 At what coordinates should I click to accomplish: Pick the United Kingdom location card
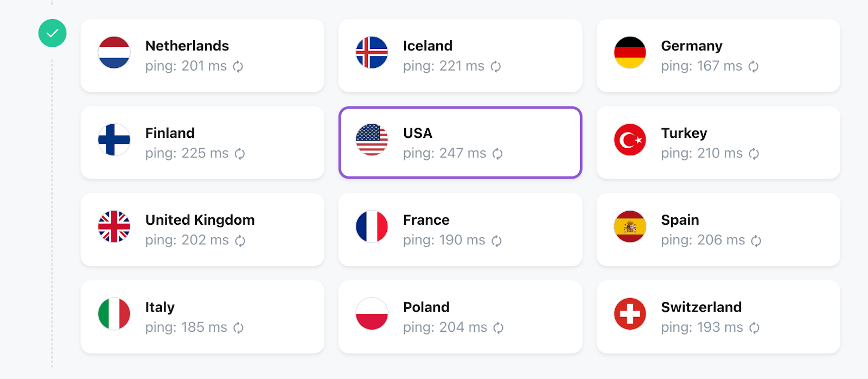point(202,229)
